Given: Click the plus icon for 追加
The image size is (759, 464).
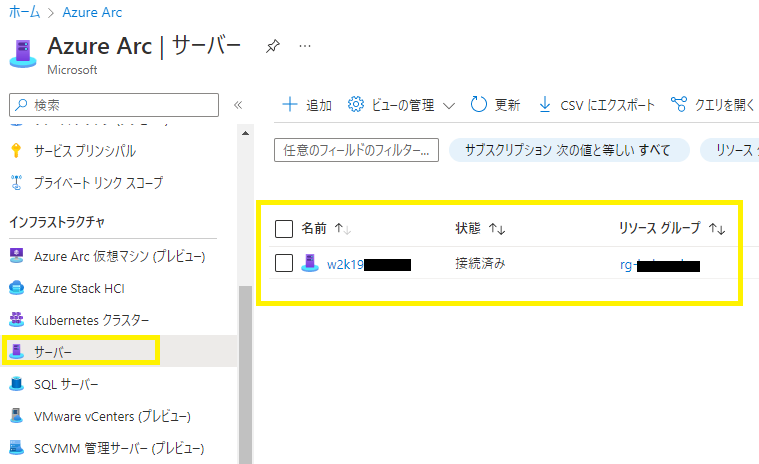Looking at the screenshot, I should click(289, 105).
